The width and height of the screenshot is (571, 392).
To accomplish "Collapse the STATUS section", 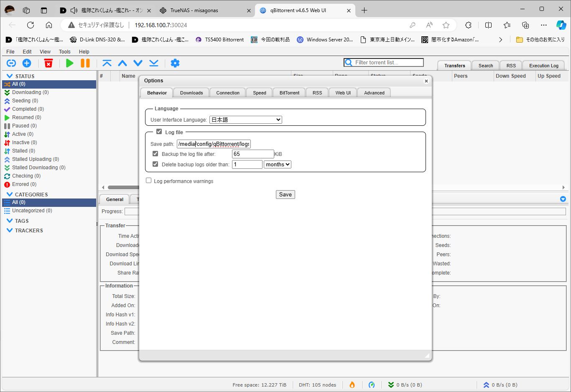I will click(10, 76).
